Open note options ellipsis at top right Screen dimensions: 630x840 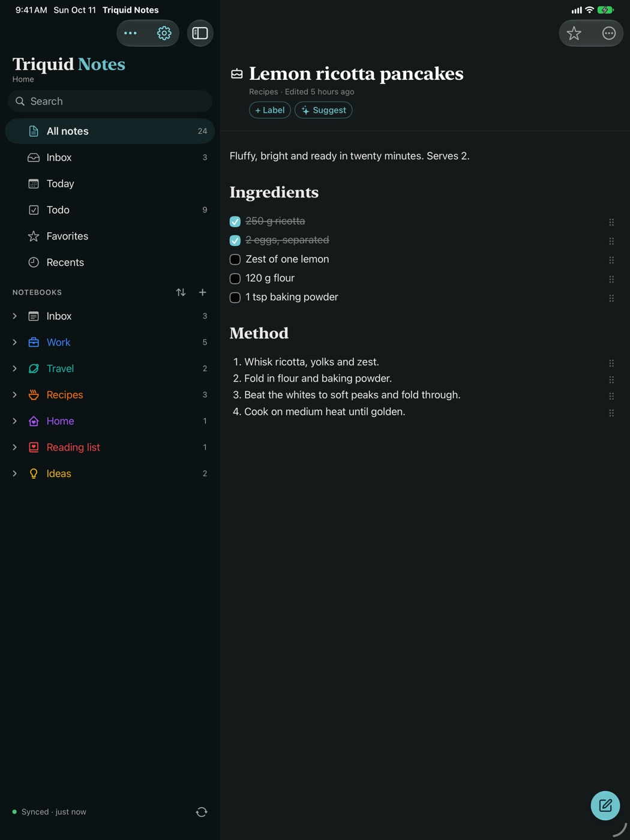tap(609, 33)
